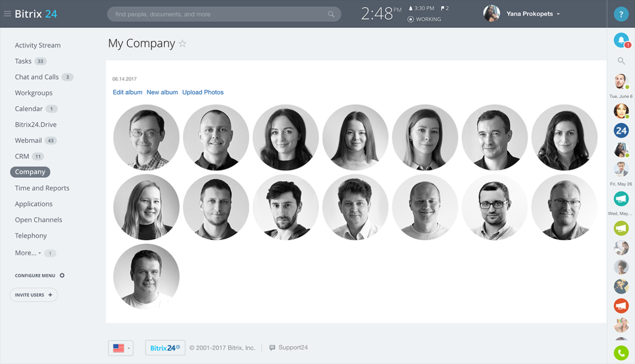Select the CRM menu item

click(x=22, y=156)
